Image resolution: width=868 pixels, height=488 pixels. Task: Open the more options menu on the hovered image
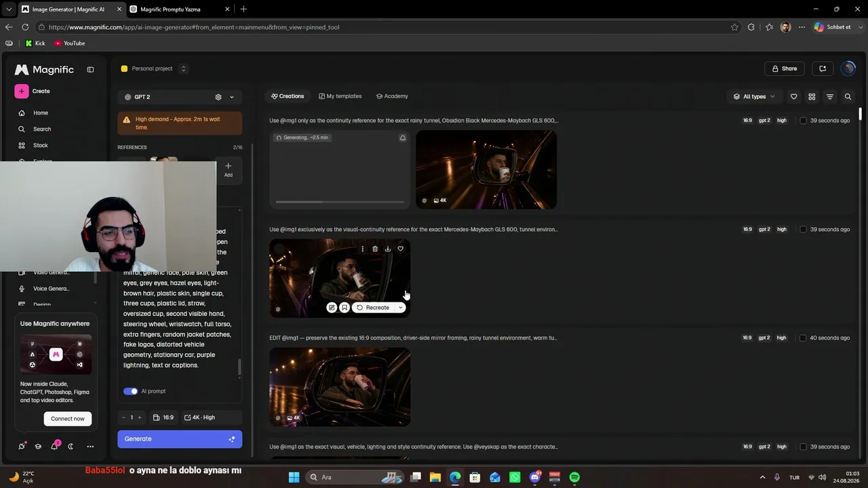(x=362, y=249)
